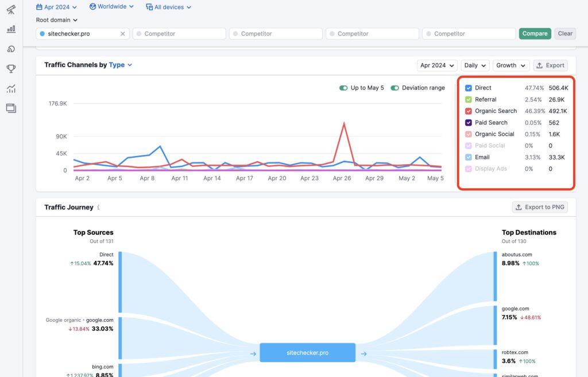This screenshot has width=588, height=377.
Task: Click the stacked windows icon in sidebar
Action: pos(11,108)
